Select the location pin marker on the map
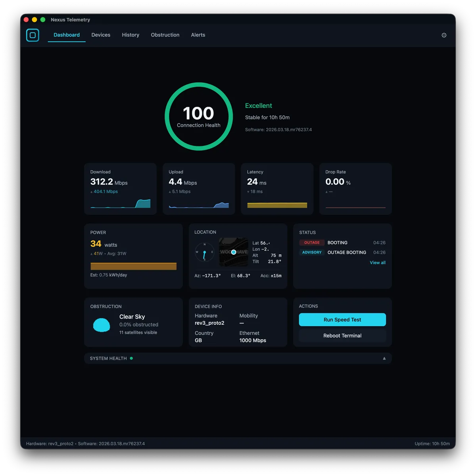The width and height of the screenshot is (476, 476). click(234, 251)
